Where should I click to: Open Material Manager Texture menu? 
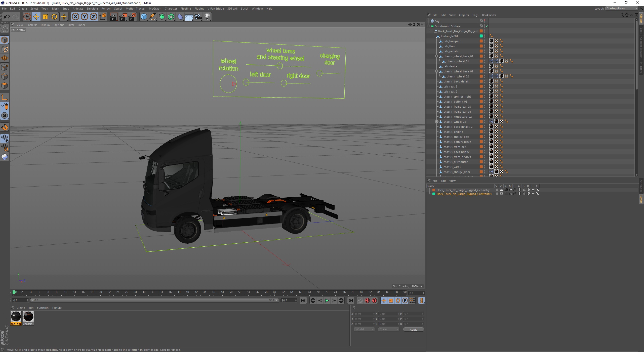(57, 308)
